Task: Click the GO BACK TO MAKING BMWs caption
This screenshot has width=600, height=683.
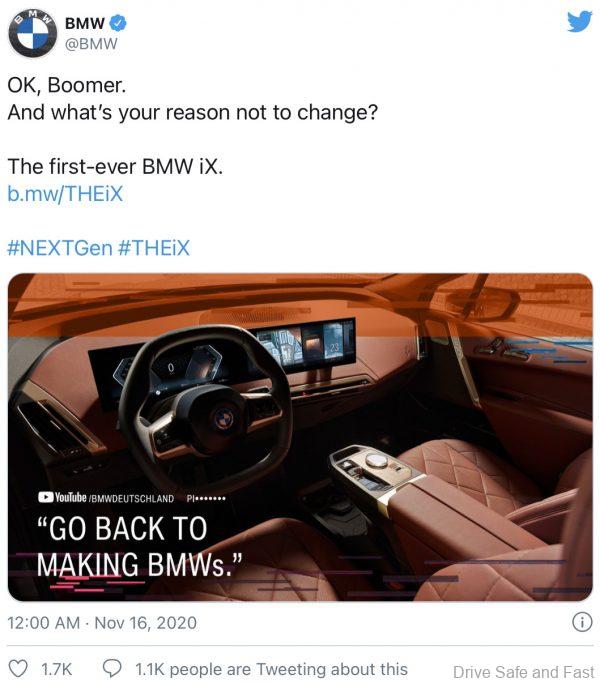Action: tap(139, 547)
